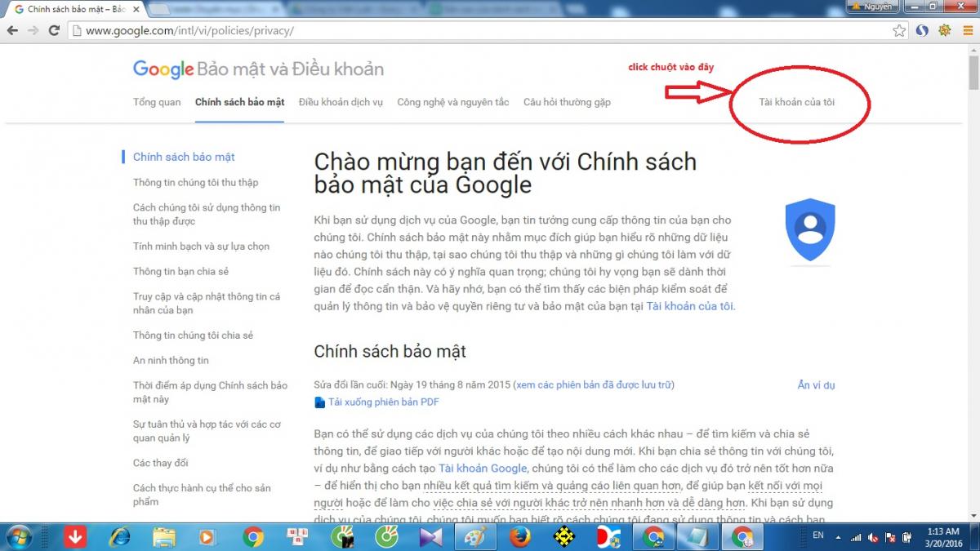Viewport: 980px width, 551px height.
Task: Switch to the Tổng quan tab
Action: (156, 102)
